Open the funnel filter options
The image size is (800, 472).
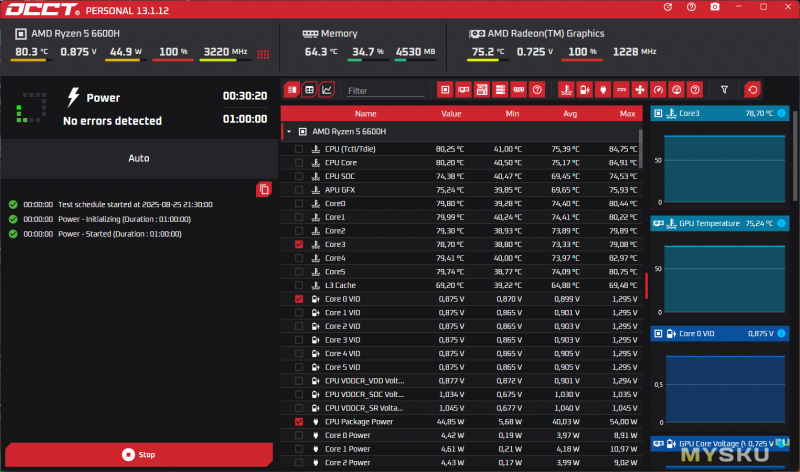click(x=724, y=90)
